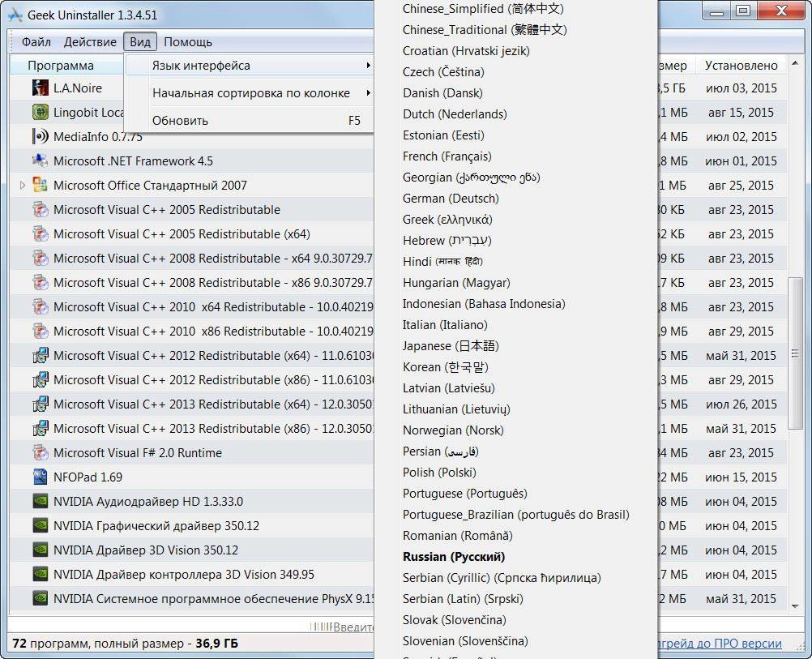Screen dimensions: 812x659
Task: Click the NFOPad 1.69 icon
Action: 41,477
